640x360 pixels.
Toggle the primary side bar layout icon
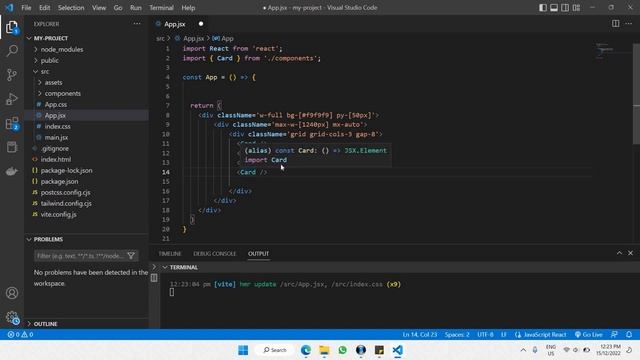(542, 8)
